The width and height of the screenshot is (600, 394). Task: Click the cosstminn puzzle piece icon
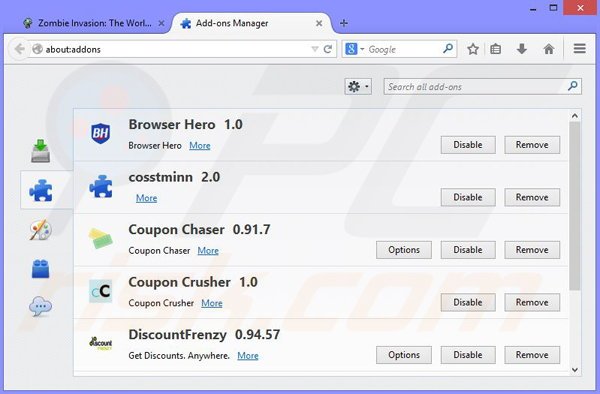point(101,186)
